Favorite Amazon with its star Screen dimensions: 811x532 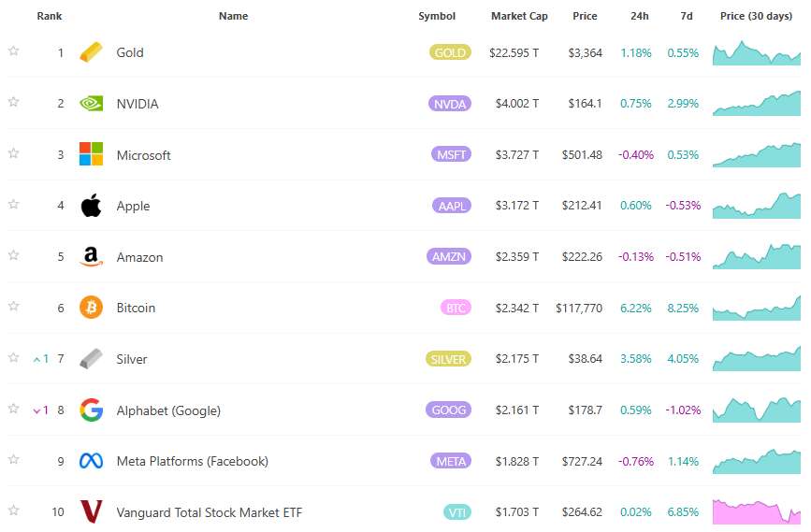13,255
